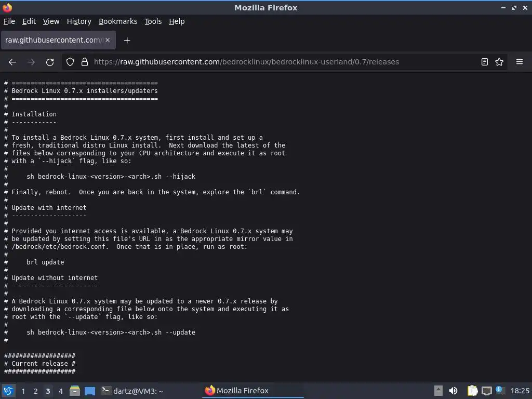The image size is (532, 399).
Task: Select the raw.githubusercontent.com tab
Action: tap(58, 40)
